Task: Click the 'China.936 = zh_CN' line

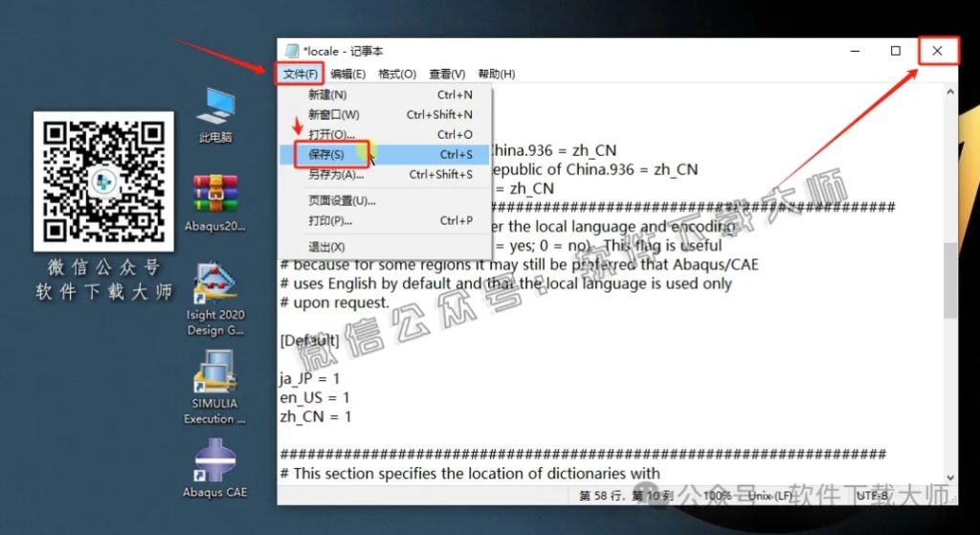Action: coord(552,150)
